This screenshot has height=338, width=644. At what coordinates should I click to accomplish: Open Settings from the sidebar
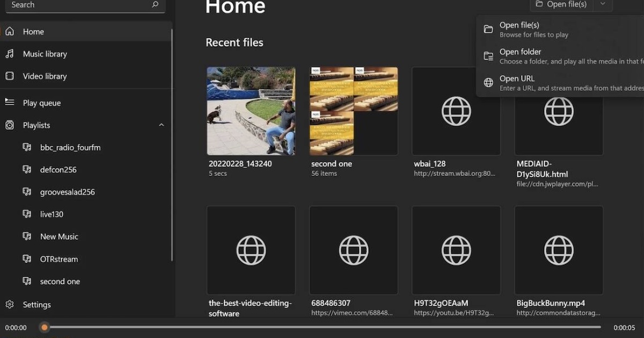click(x=86, y=305)
